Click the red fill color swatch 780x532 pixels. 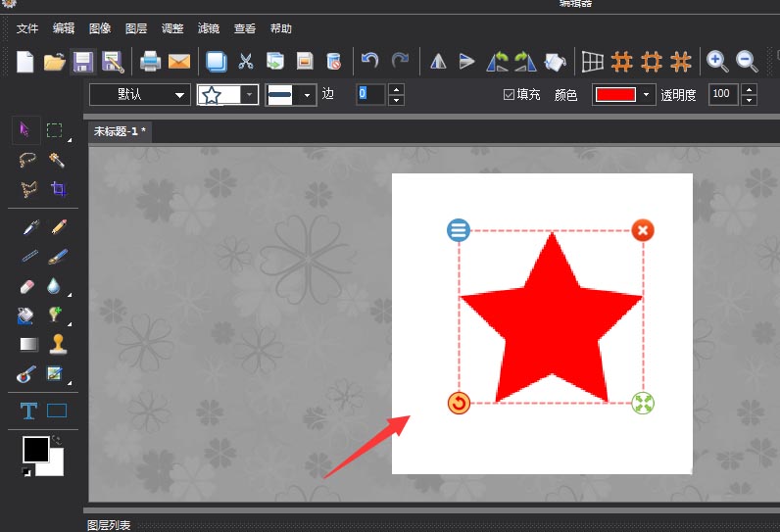tap(615, 94)
